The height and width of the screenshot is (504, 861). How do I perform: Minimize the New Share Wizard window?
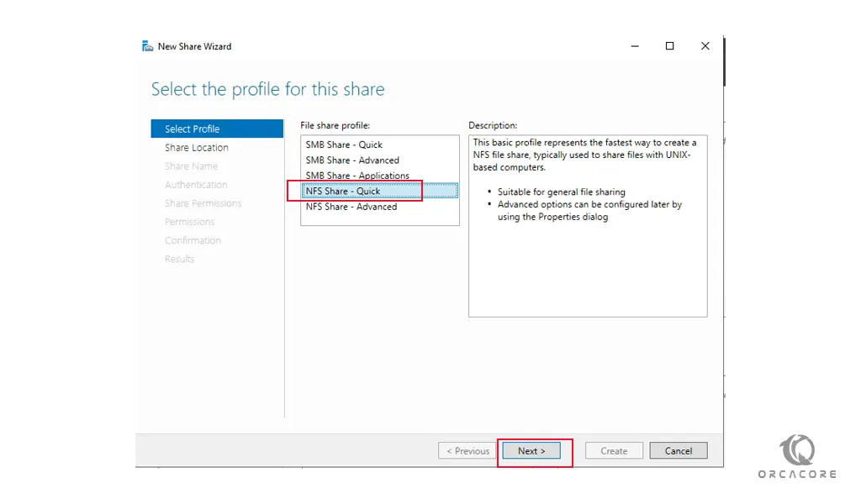635,46
